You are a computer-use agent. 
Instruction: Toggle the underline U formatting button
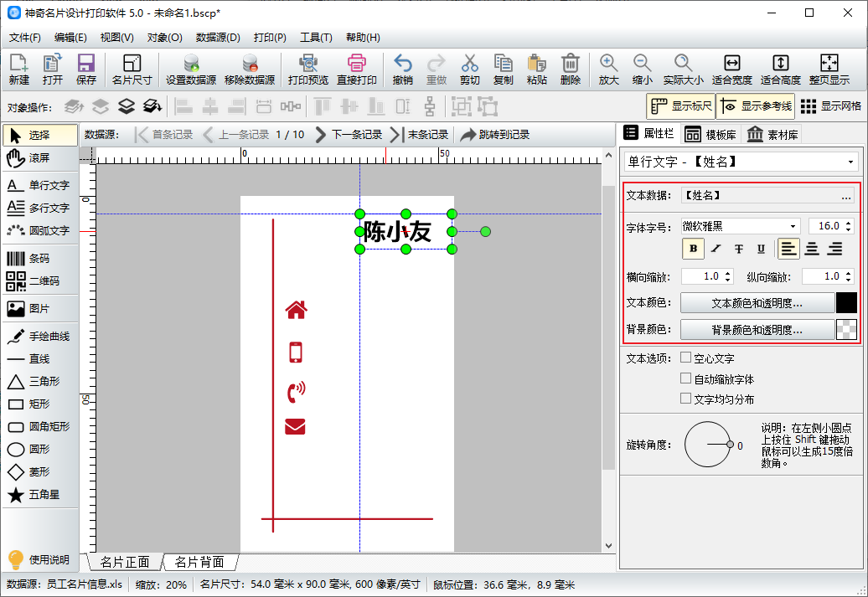(x=761, y=249)
